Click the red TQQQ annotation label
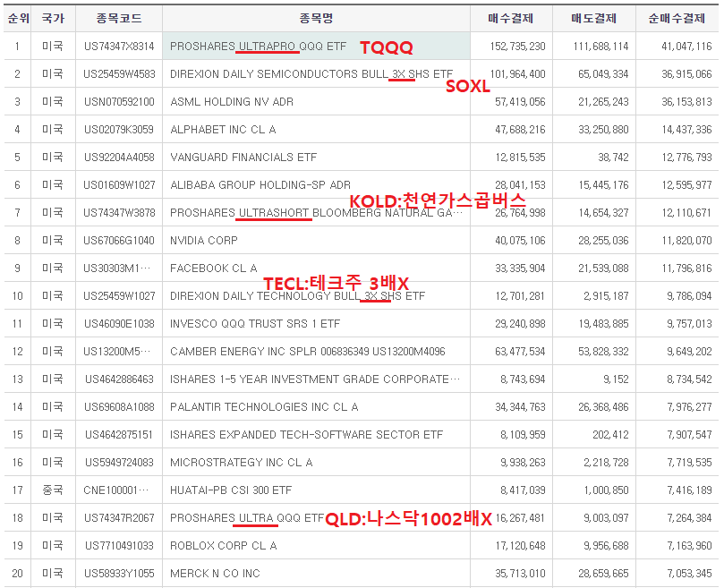 [387, 47]
